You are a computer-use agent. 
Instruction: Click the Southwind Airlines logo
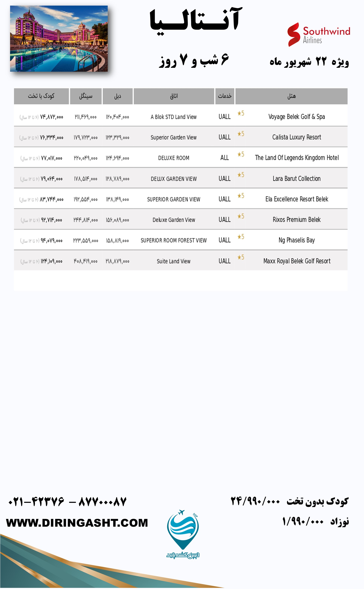click(318, 35)
